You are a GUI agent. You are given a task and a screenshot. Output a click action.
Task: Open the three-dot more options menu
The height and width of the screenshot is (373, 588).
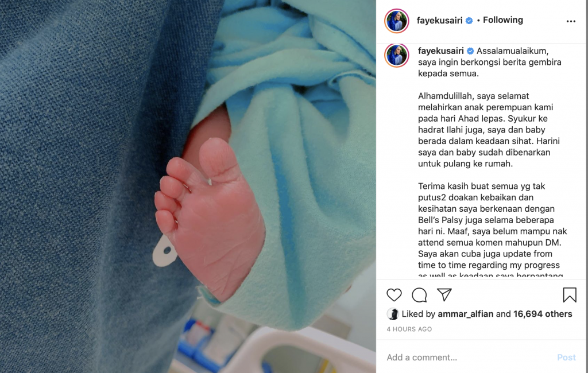(x=571, y=21)
